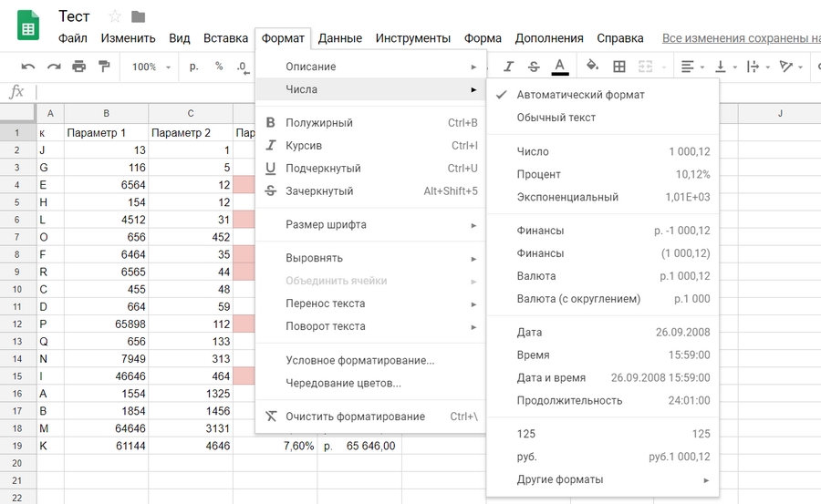Click the Fill color bucket icon
The width and height of the screenshot is (821, 504).
592,67
